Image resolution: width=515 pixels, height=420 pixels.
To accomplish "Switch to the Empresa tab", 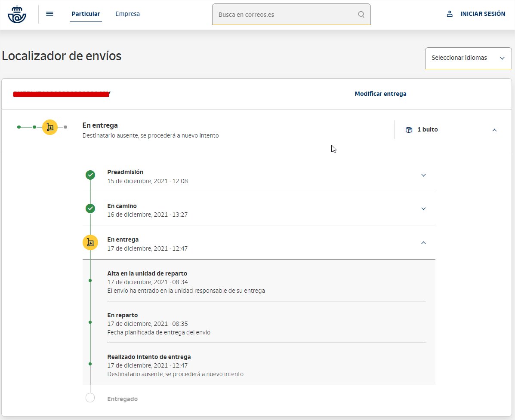I will [x=127, y=14].
